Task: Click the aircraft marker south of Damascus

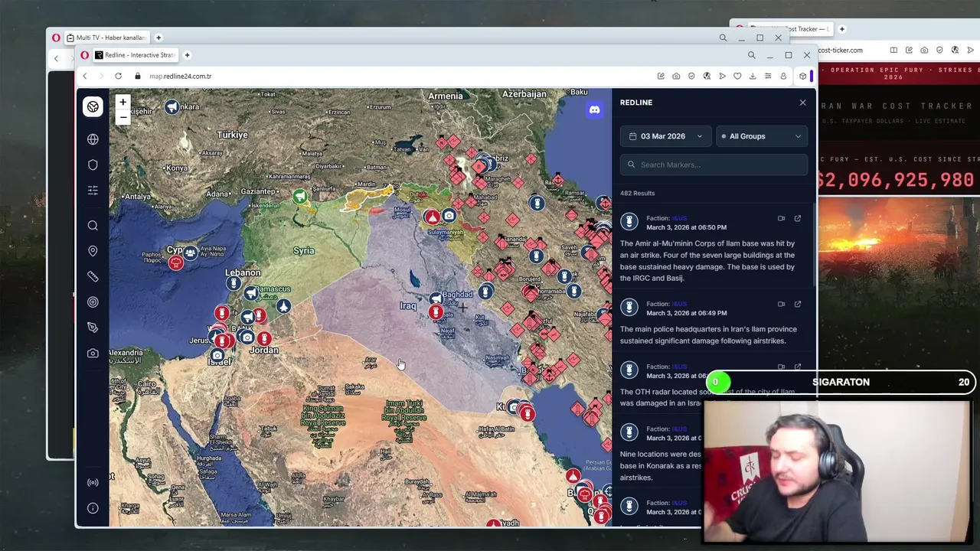Action: pyautogui.click(x=283, y=306)
